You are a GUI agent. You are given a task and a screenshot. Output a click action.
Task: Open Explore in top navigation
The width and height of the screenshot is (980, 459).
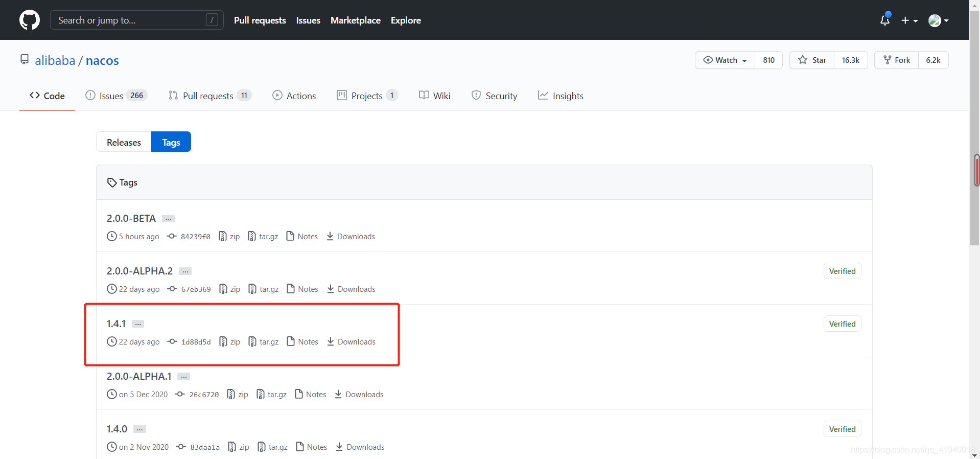[406, 20]
